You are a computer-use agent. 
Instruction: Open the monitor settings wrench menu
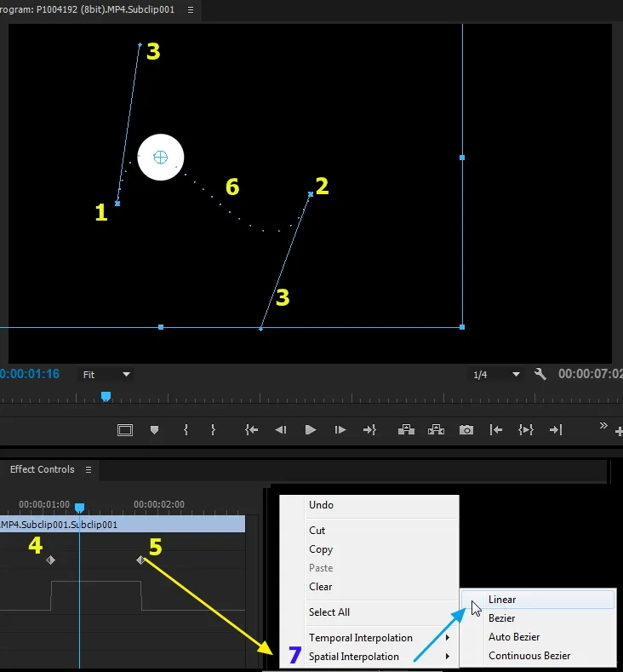click(x=540, y=374)
